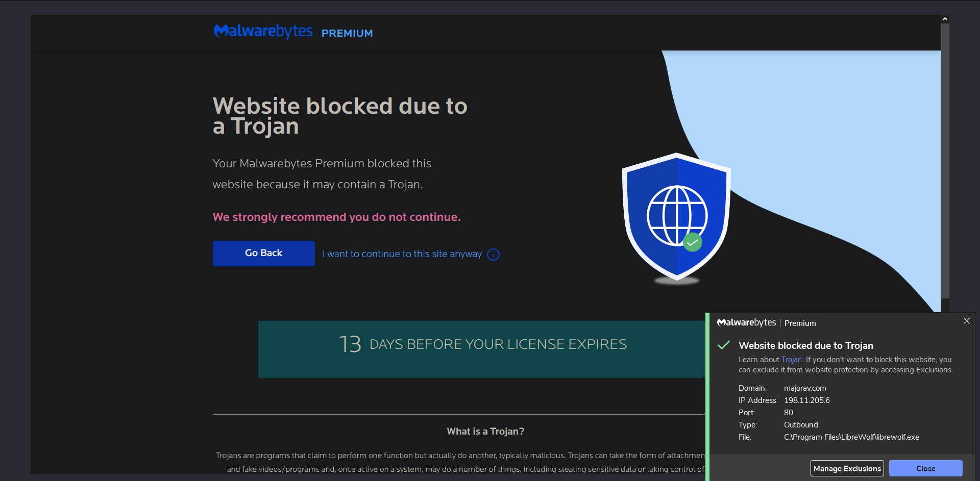Click the scrollbar up arrow
This screenshot has width=980, height=481.
945,19
